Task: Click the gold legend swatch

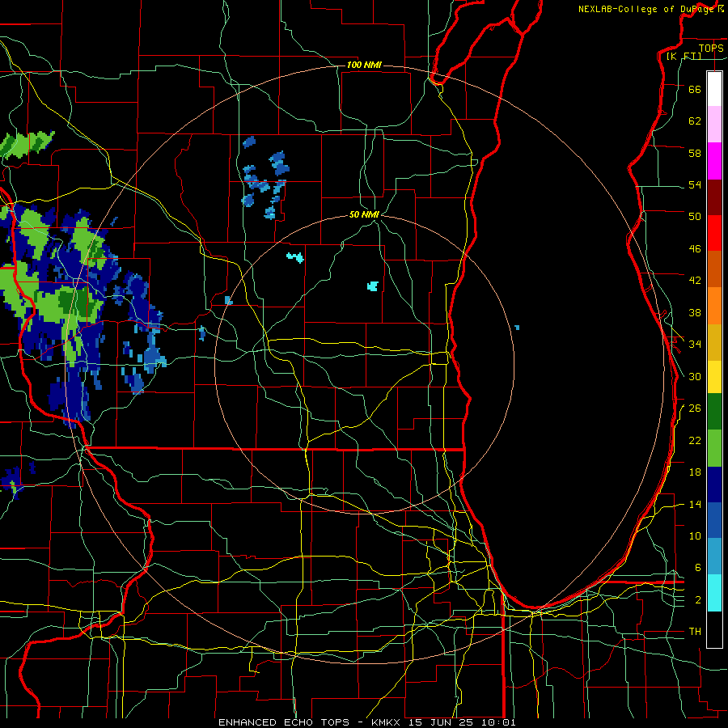Action: (714, 342)
